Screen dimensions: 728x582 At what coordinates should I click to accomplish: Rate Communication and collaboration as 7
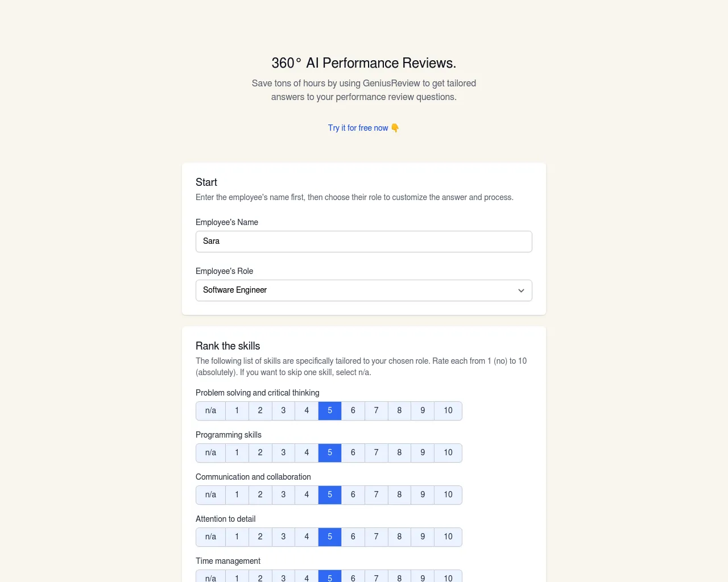tap(376, 495)
